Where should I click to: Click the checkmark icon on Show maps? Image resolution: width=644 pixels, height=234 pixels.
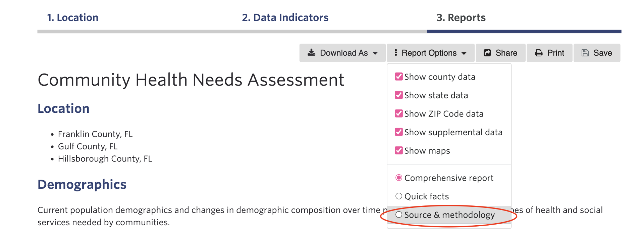[x=398, y=150]
